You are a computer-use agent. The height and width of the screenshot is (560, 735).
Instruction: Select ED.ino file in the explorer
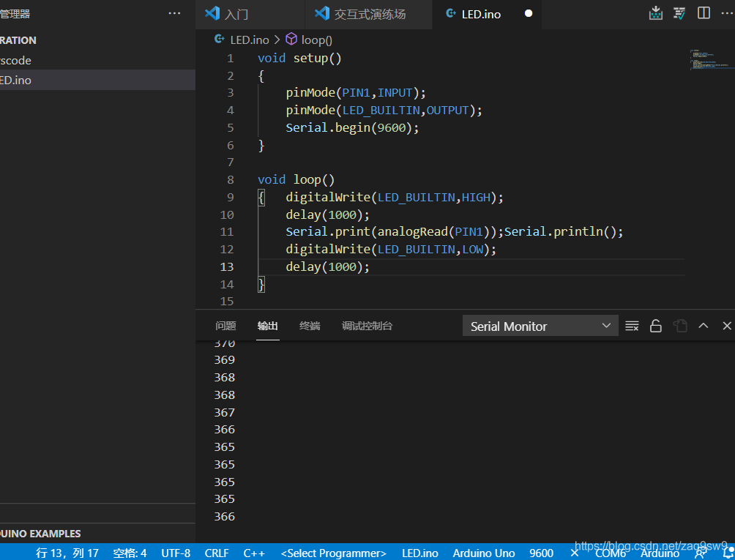pyautogui.click(x=97, y=80)
